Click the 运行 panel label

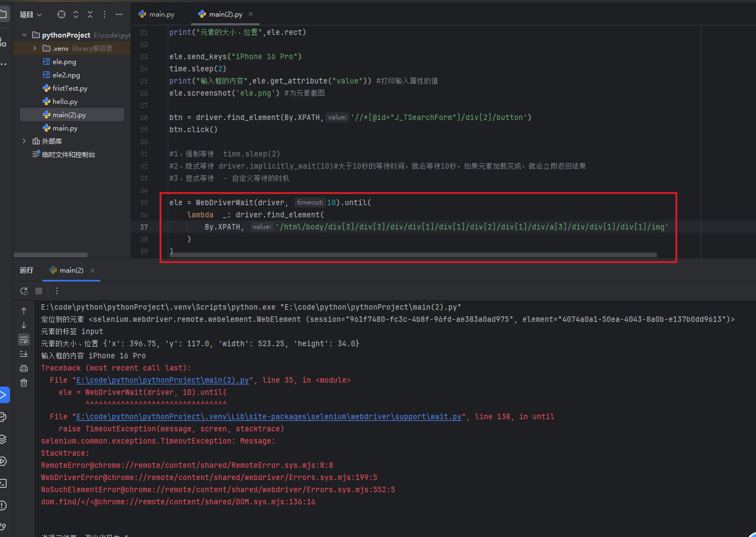[27, 270]
